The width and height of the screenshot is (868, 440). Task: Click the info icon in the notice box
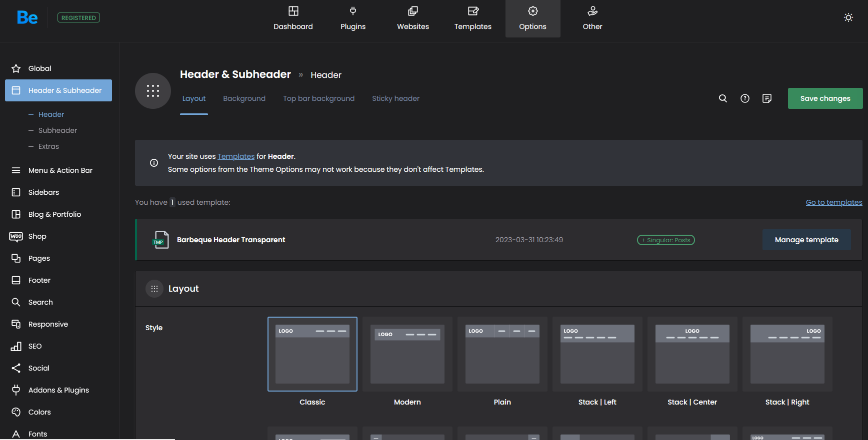coord(154,163)
